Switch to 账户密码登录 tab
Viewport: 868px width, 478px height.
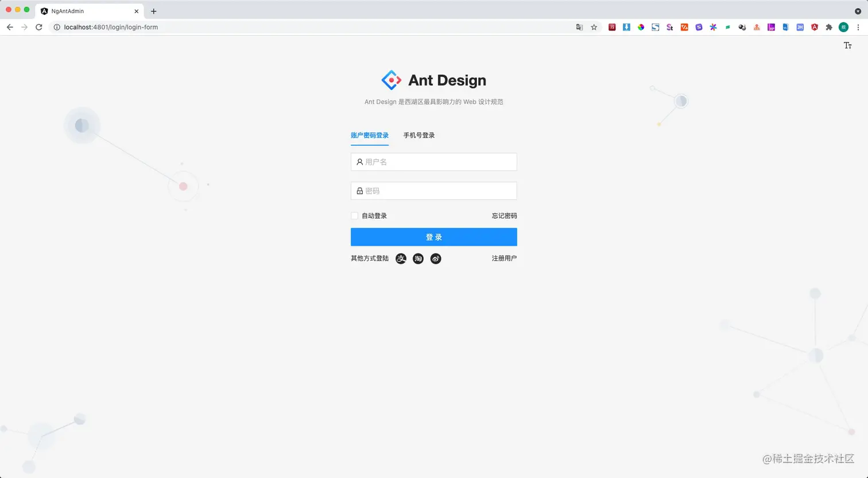point(370,136)
